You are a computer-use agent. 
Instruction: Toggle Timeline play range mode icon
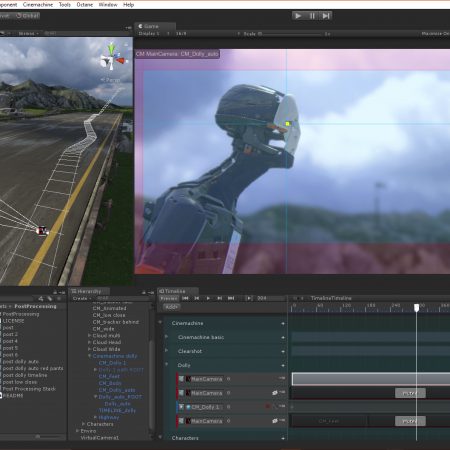coord(249,298)
